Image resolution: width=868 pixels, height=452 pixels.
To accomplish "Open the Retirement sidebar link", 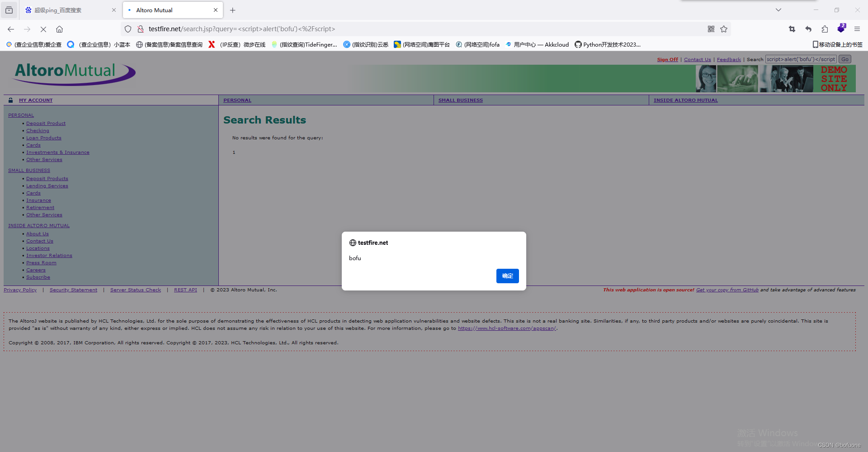I will tap(40, 208).
